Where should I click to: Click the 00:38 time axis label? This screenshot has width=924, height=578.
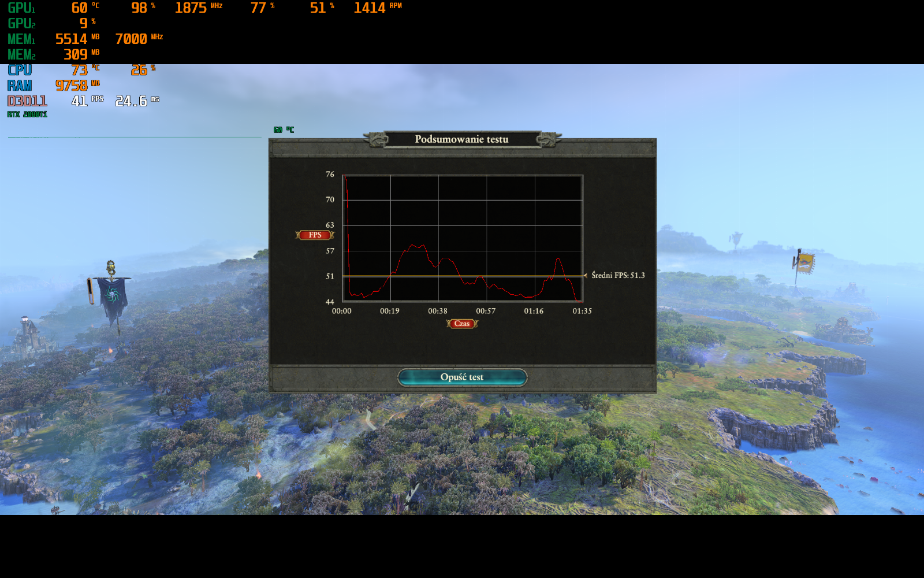point(438,311)
